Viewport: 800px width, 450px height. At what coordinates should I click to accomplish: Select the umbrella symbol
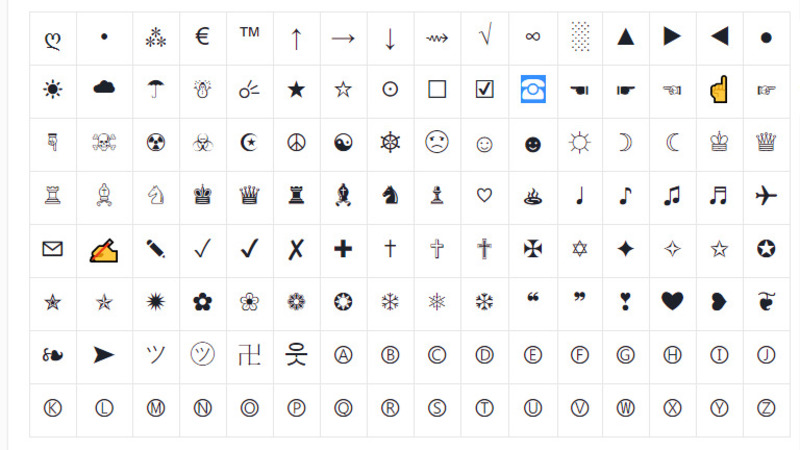point(156,89)
